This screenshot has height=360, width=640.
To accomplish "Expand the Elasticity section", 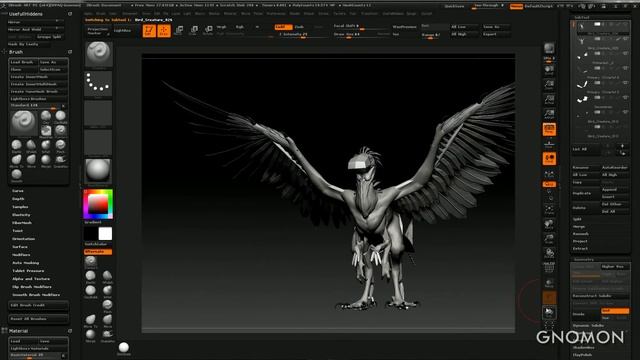I will pos(21,215).
